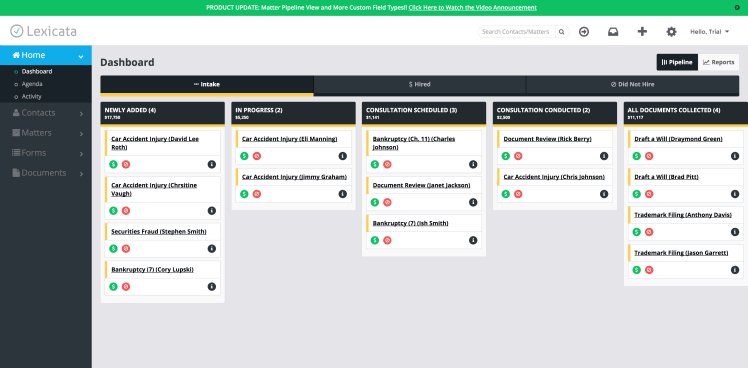Mark Chrsitine Vaugh matter as hired

[113, 210]
